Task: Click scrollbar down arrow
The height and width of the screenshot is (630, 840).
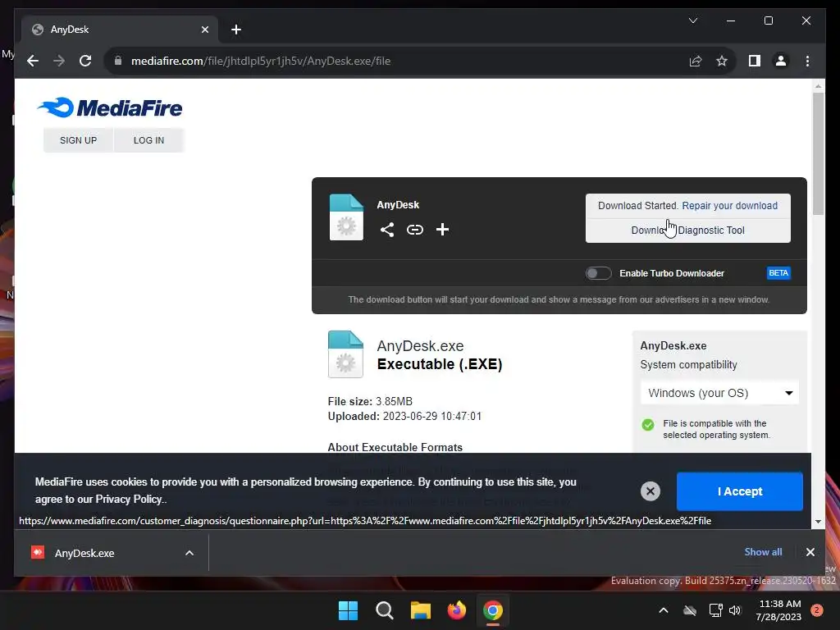Action: click(x=818, y=521)
